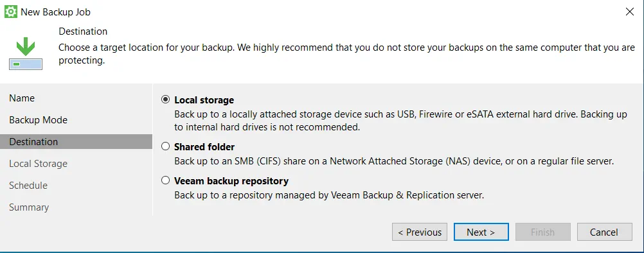This screenshot has height=253, width=644.
Task: Select the highlighted Destination step
Action: coord(76,142)
